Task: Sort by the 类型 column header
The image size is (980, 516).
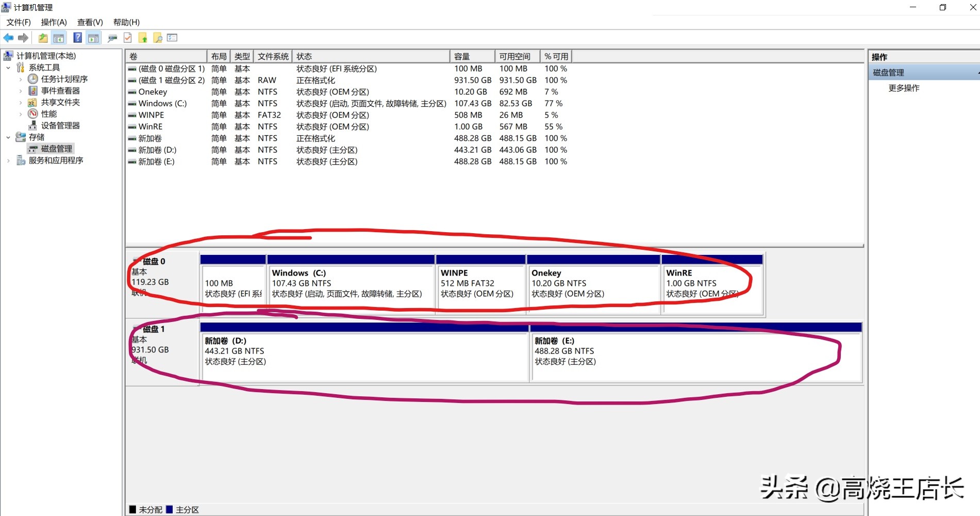Action: point(242,56)
